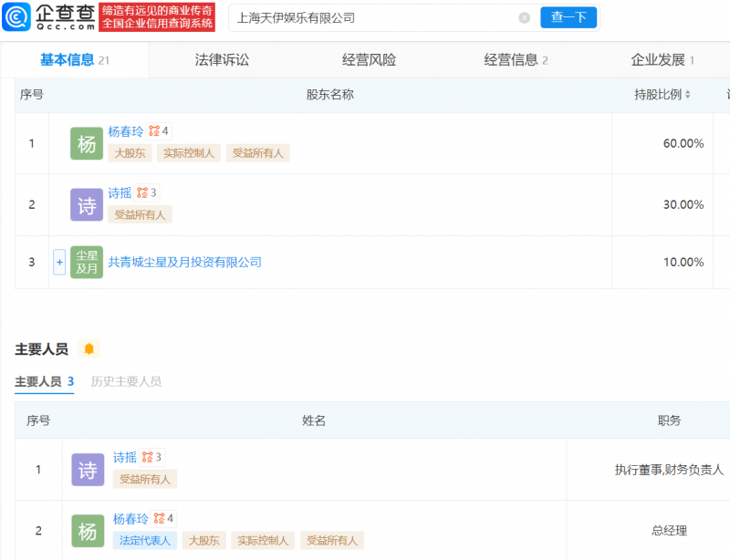
Task: Open the 共青城尘星及月投资有限公司 company link
Action: click(x=185, y=263)
